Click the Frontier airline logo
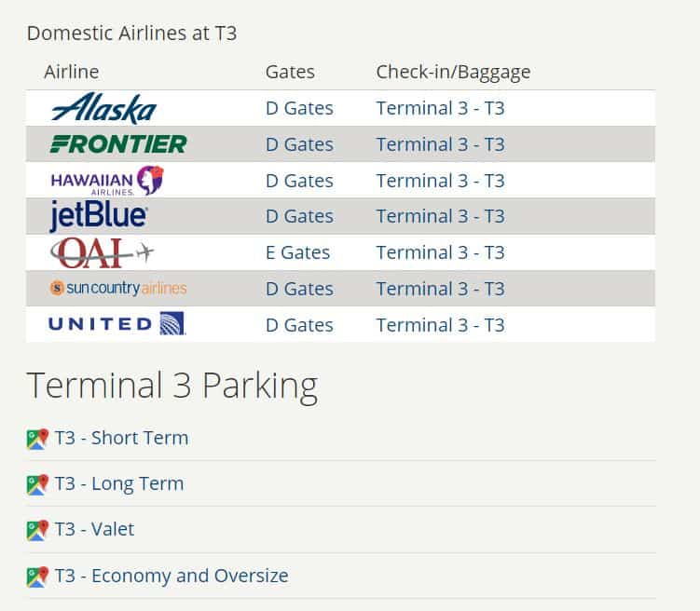700x611 pixels. (x=118, y=144)
